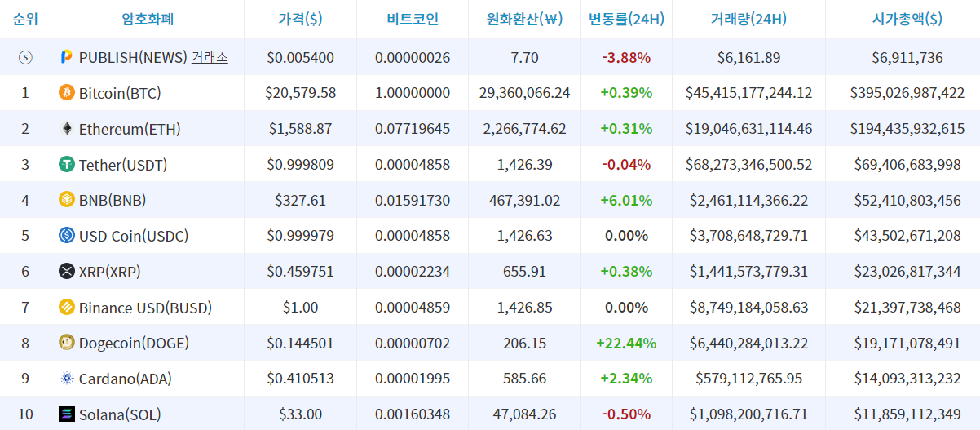Click the Dogecoin logo icon

pos(67,343)
